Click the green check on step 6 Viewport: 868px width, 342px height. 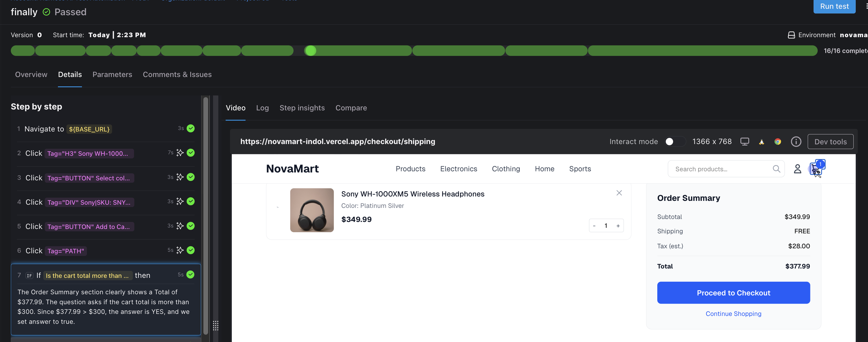click(x=191, y=250)
